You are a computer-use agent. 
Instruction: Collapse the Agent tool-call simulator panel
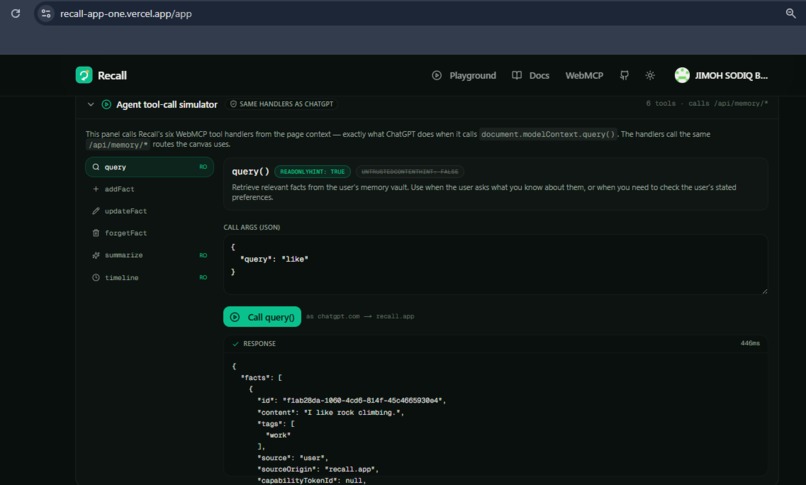90,104
